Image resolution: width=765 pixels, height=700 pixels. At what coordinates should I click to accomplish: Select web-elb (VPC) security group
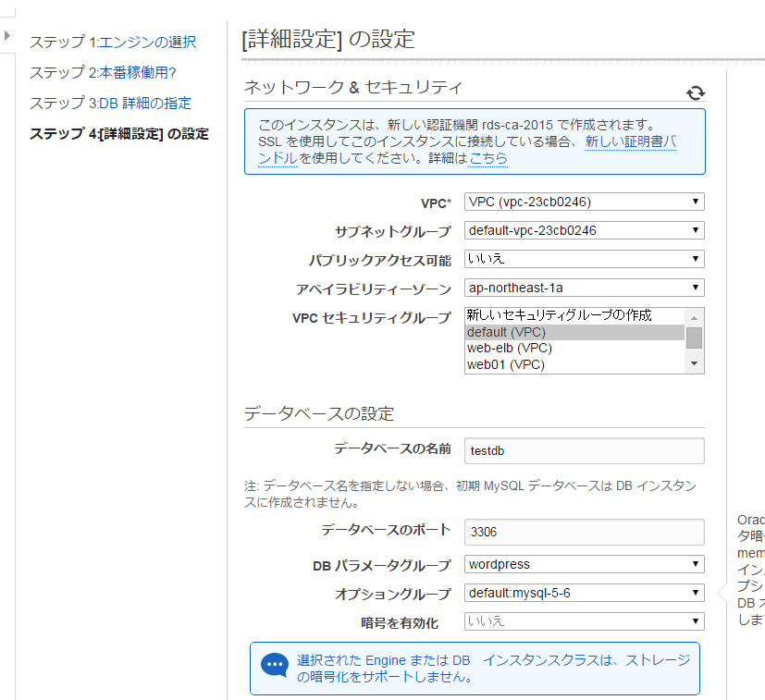[x=509, y=348]
